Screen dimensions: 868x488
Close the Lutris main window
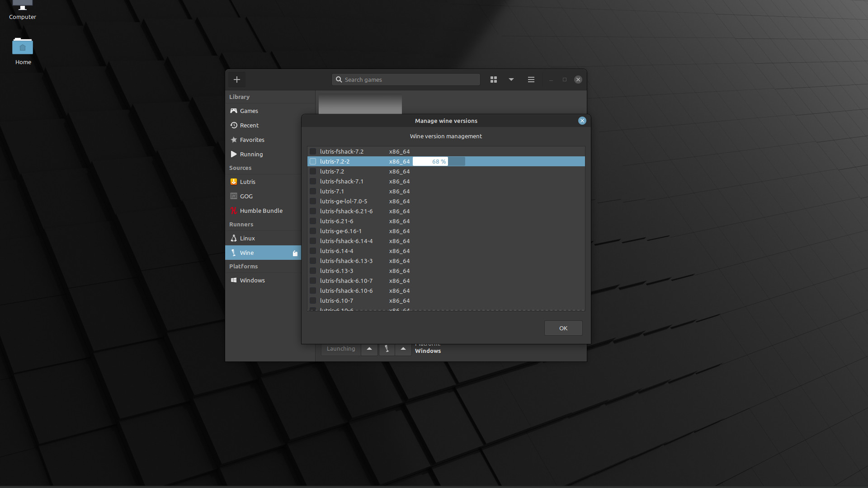click(x=578, y=80)
